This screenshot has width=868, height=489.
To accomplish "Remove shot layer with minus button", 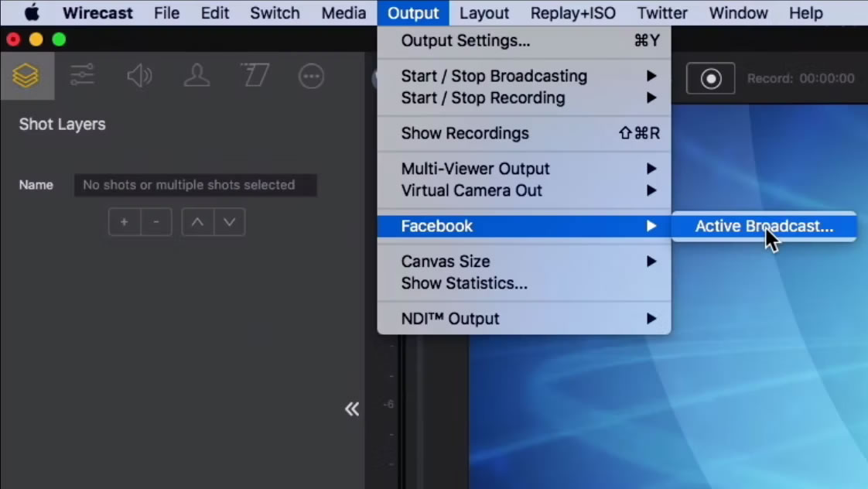I will click(156, 222).
